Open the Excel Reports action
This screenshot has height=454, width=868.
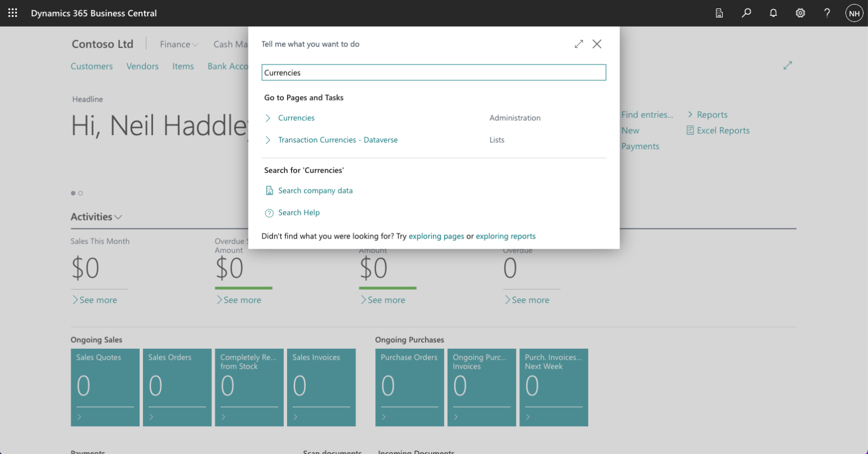point(723,131)
